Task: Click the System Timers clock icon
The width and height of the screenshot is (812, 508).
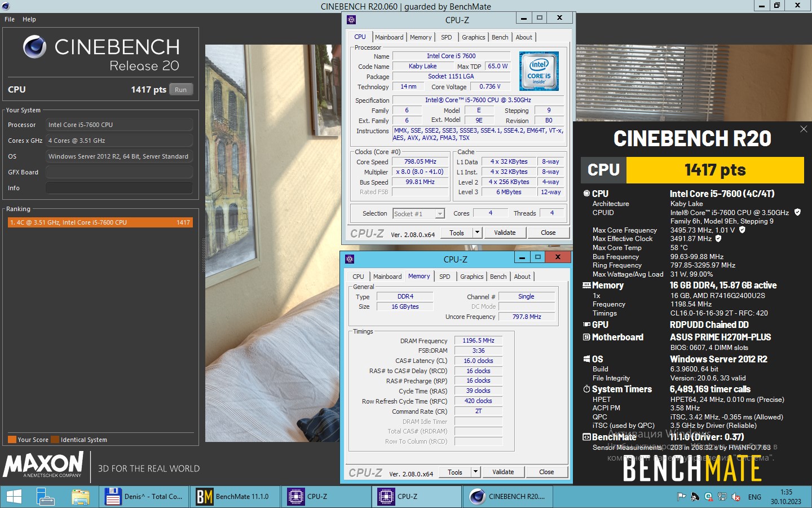Action: (x=586, y=389)
